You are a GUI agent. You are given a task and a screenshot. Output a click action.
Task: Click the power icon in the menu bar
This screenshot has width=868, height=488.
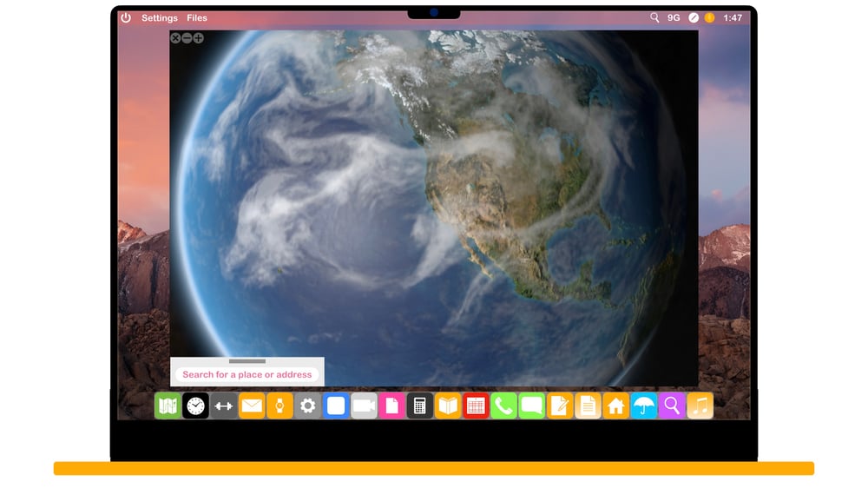pyautogui.click(x=126, y=17)
